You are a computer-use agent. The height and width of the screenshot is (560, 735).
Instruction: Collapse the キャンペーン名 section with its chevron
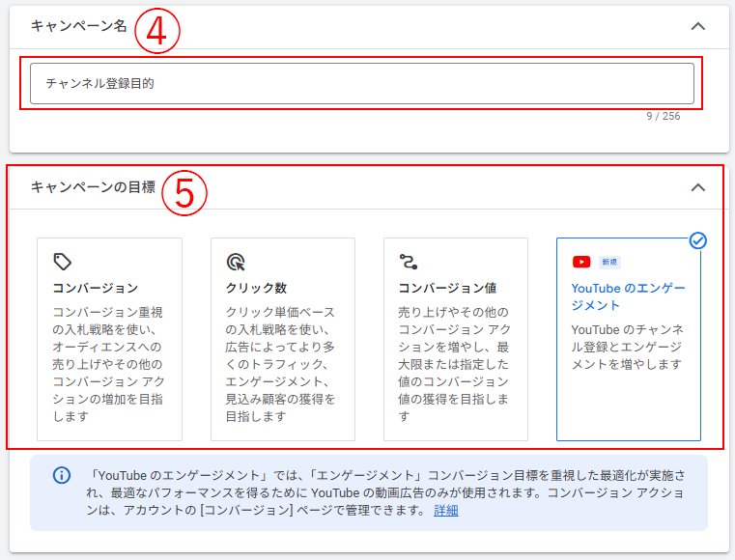(698, 26)
